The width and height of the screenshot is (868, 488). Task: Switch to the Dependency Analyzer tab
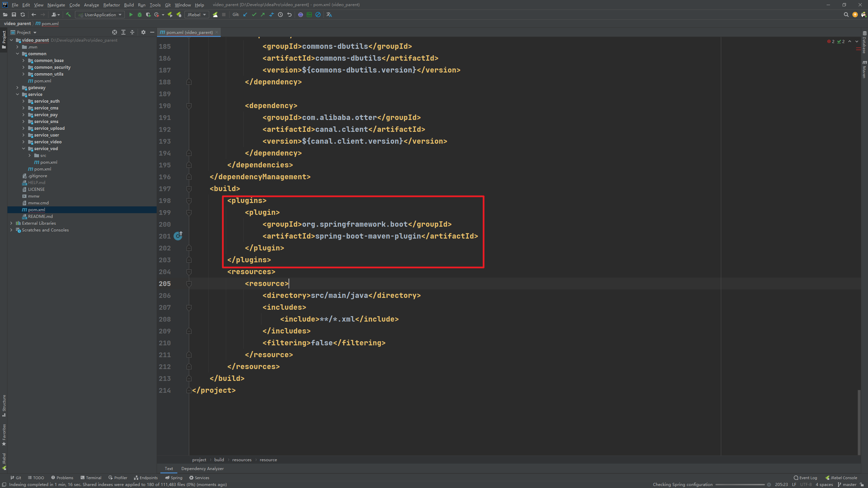tap(202, 468)
